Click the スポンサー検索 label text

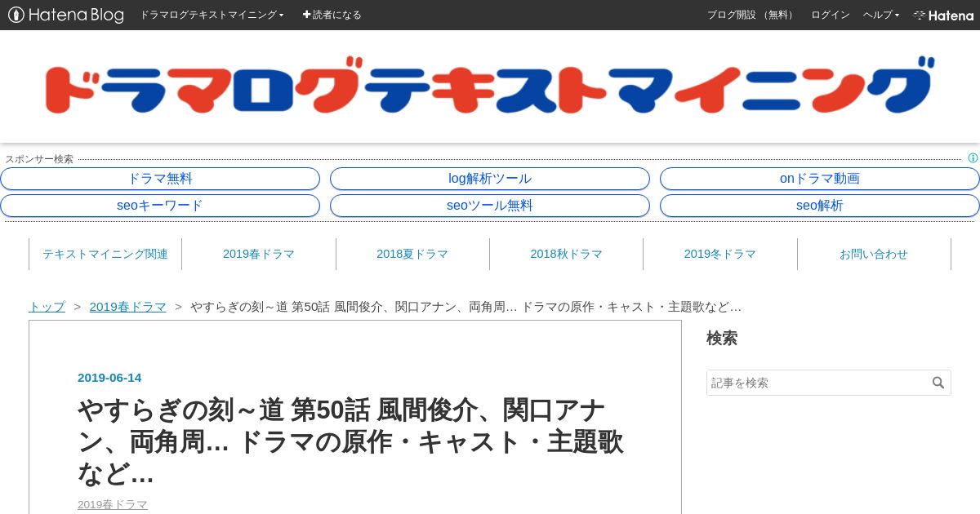point(39,159)
